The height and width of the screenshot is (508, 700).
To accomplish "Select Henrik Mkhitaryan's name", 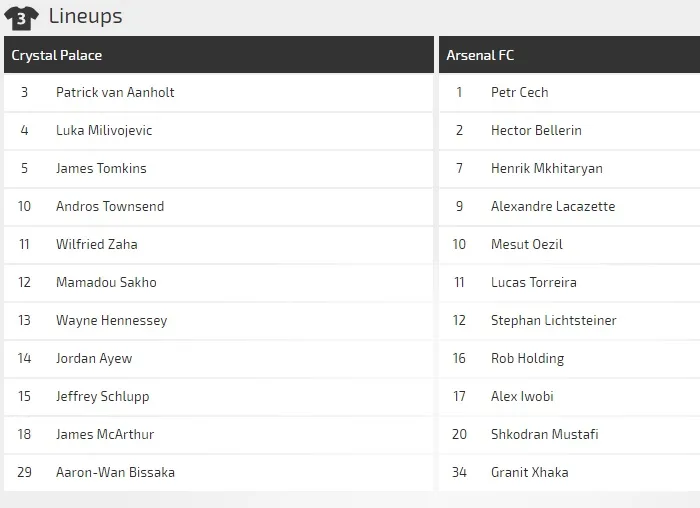I will click(546, 168).
